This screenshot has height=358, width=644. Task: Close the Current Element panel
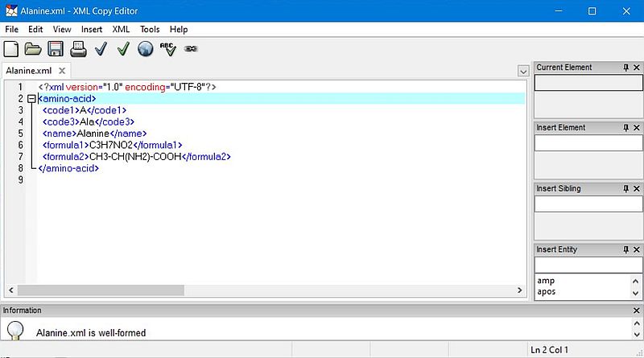point(637,68)
